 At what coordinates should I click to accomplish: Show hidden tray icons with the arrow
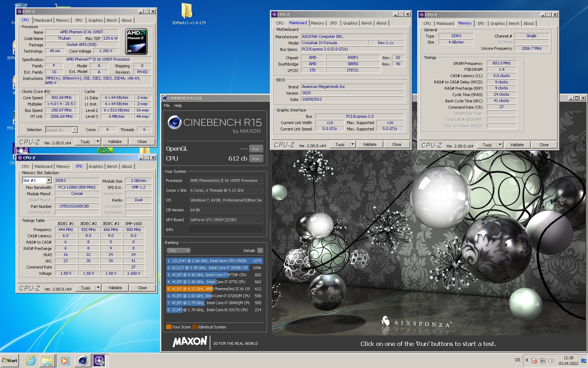pyautogui.click(x=527, y=360)
